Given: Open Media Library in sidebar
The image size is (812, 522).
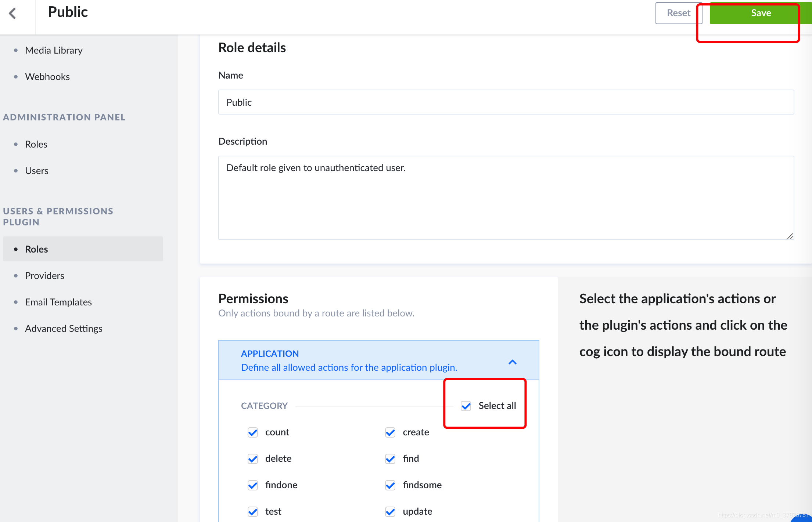Looking at the screenshot, I should pyautogui.click(x=54, y=50).
